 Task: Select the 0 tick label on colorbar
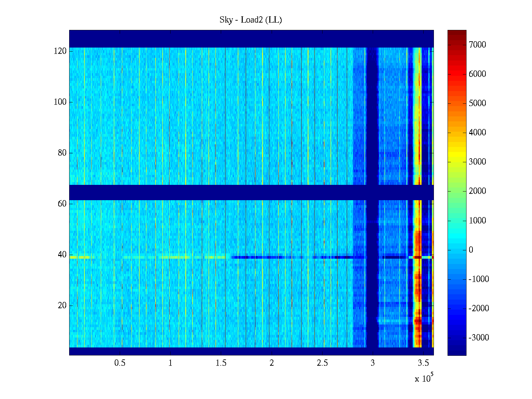click(x=470, y=250)
